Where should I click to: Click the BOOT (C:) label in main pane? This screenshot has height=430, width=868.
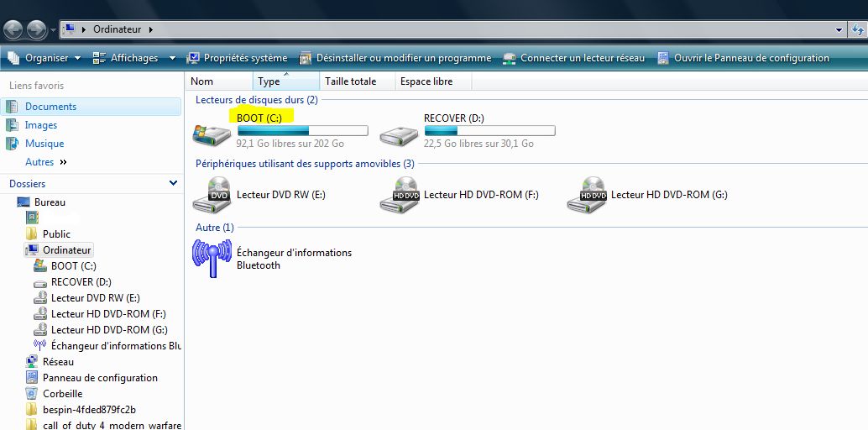click(x=259, y=118)
